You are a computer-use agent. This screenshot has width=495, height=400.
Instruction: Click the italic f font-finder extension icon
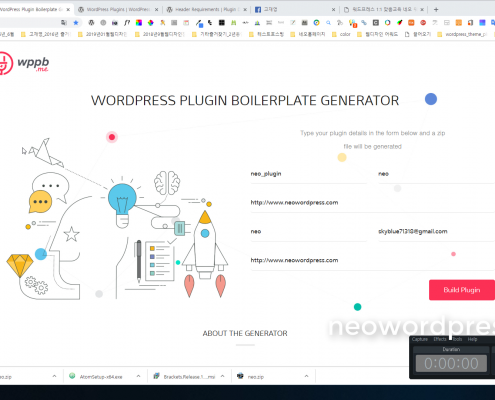coord(127,23)
